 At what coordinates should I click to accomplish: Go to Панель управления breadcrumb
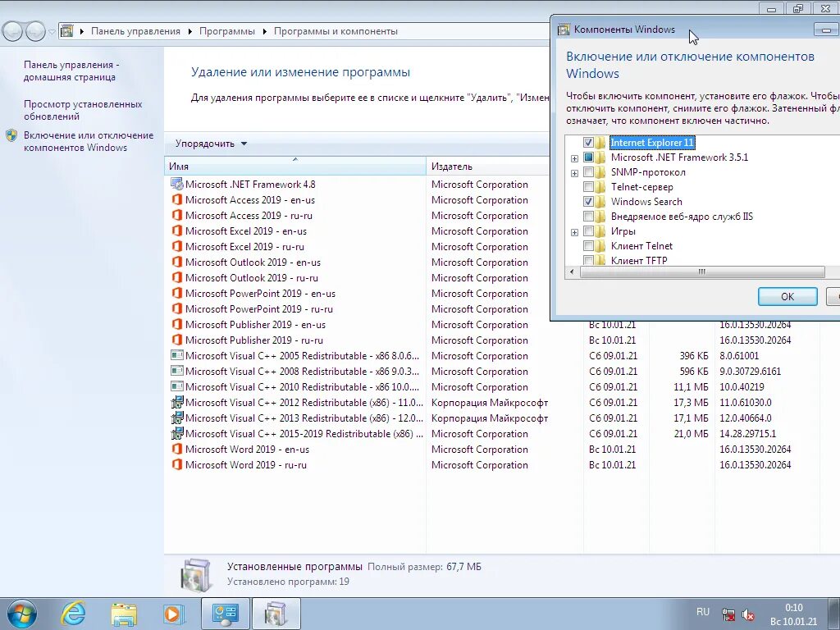coord(135,31)
